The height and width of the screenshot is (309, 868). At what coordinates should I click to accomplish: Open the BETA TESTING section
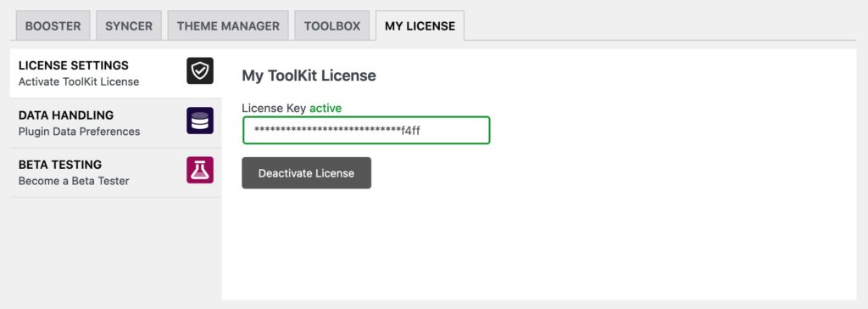pos(115,172)
